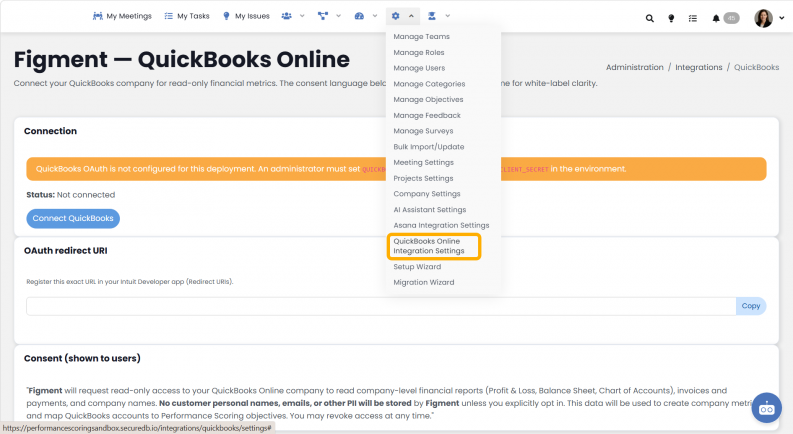Click the Register this exact URL hint text
The image size is (793, 434).
pyautogui.click(x=129, y=282)
